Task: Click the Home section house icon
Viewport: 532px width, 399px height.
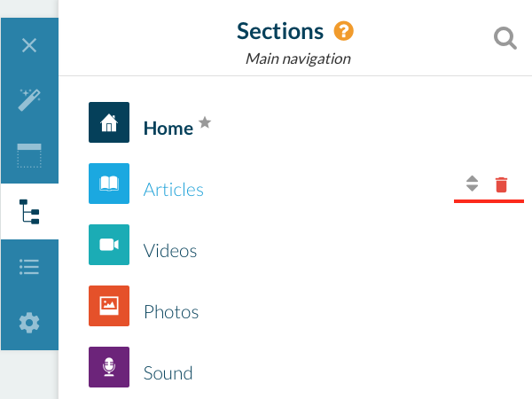Action: pyautogui.click(x=109, y=123)
